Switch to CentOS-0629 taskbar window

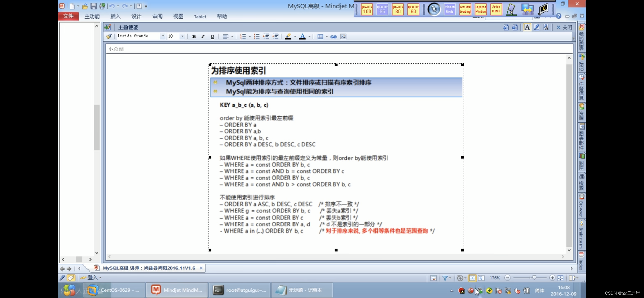click(x=114, y=290)
